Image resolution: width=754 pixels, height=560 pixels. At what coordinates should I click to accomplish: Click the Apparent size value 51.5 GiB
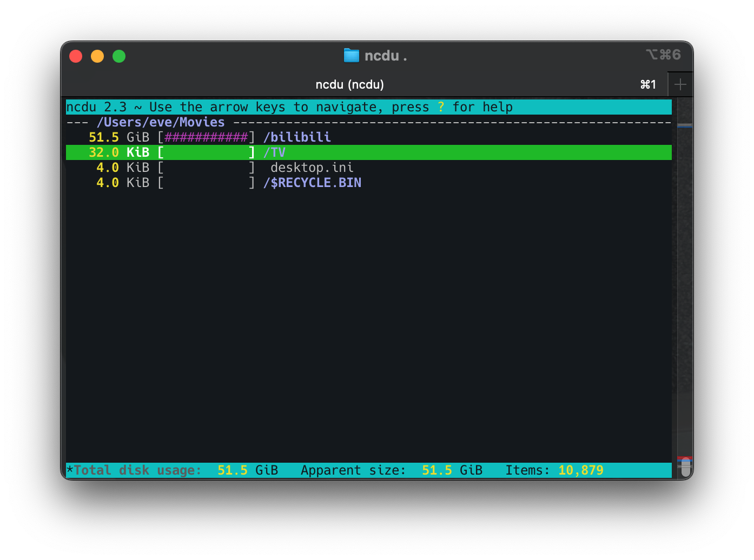pyautogui.click(x=453, y=470)
